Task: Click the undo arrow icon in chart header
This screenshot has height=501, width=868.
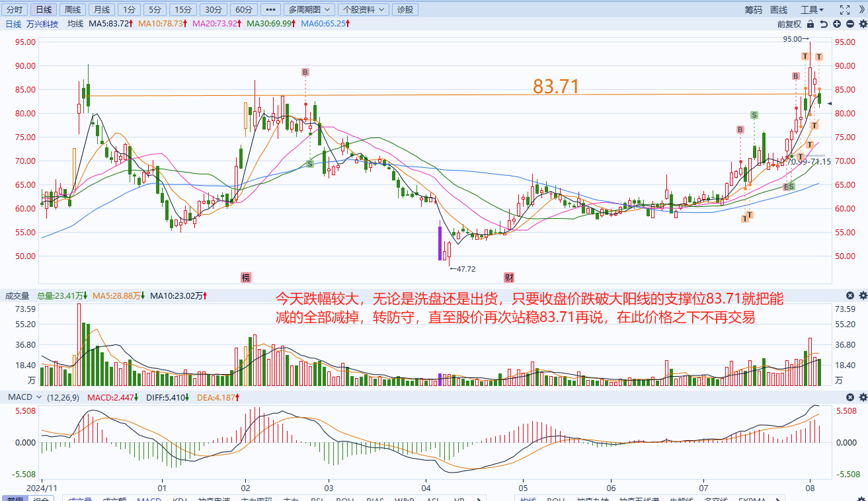Action: 824,24
